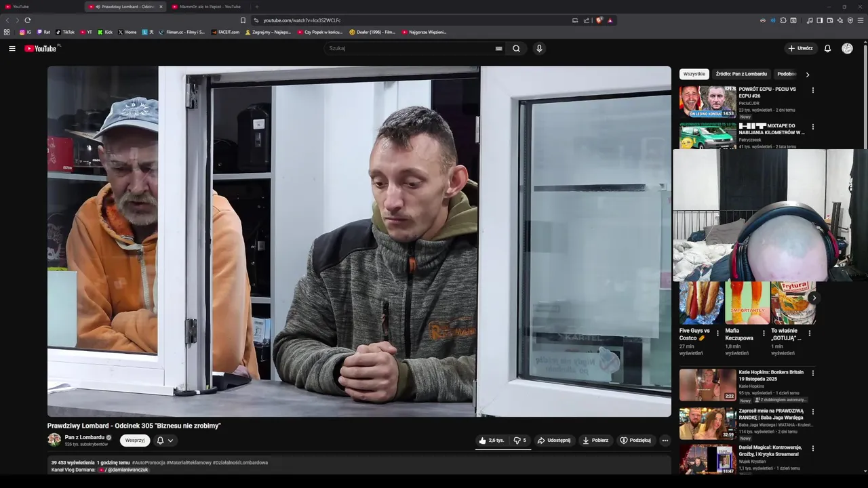Pause the playing video frame
The height and width of the screenshot is (488, 868).
click(359, 241)
